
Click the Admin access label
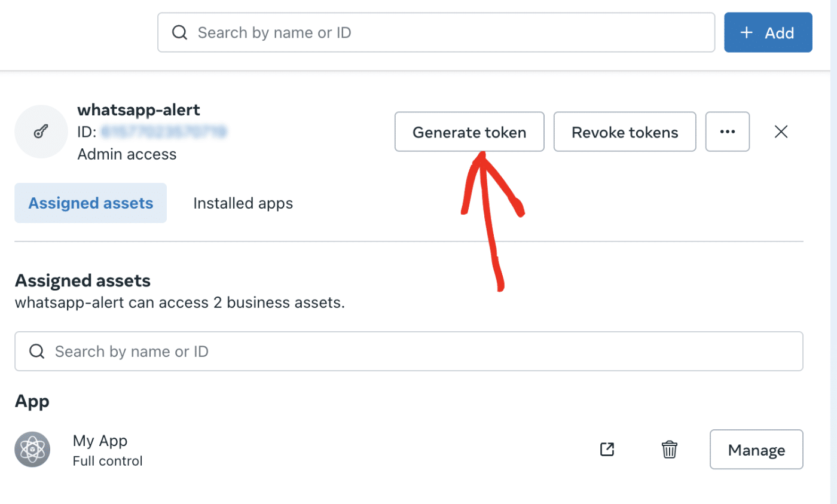[x=127, y=154]
